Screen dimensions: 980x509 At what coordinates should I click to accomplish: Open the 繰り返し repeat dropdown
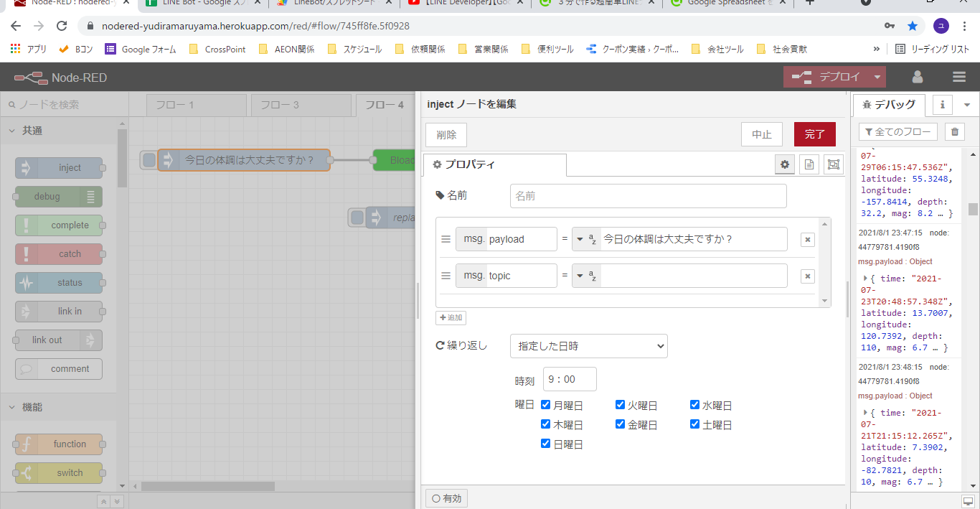(x=589, y=346)
